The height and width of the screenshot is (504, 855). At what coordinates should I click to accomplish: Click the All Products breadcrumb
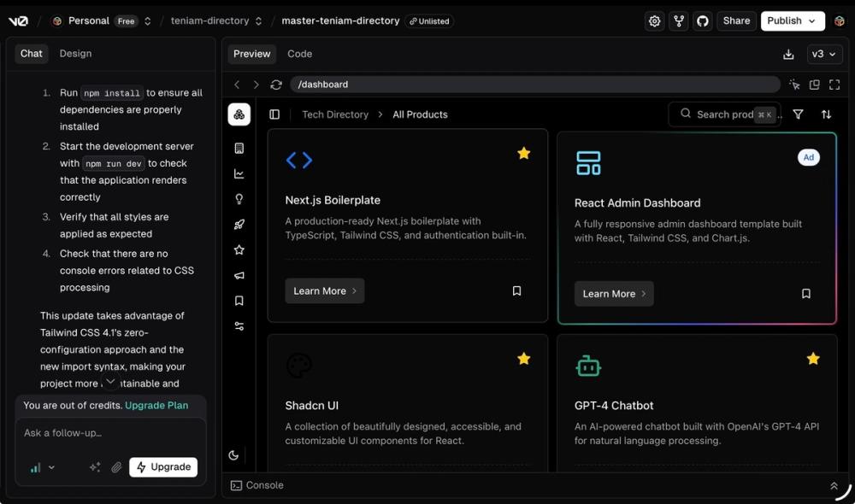coord(420,114)
